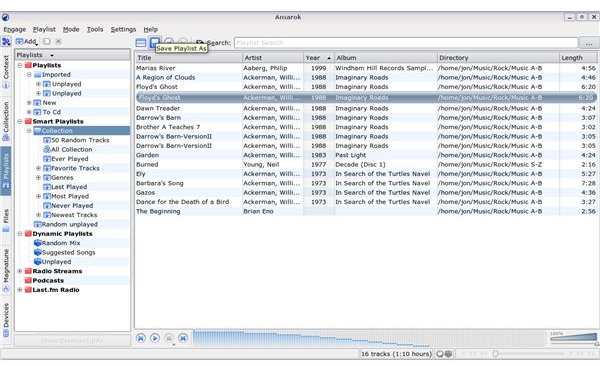This screenshot has height=366, width=600.
Task: Toggle random mode dice icon in status bar
Action: tap(448, 354)
